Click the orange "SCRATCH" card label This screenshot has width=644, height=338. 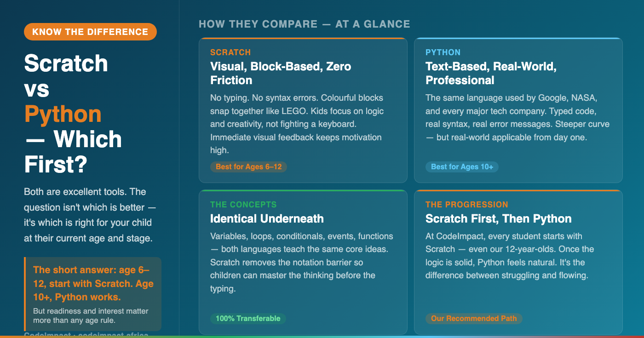coord(230,52)
